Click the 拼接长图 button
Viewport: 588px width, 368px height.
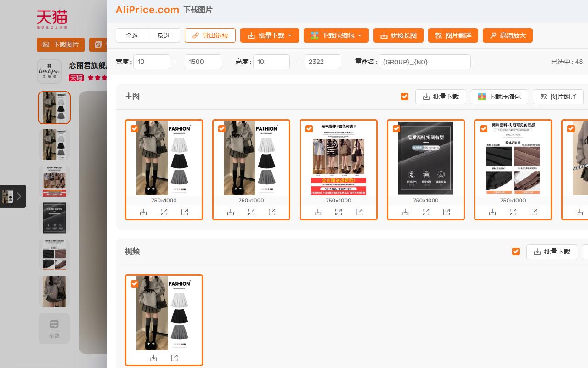[x=398, y=35]
